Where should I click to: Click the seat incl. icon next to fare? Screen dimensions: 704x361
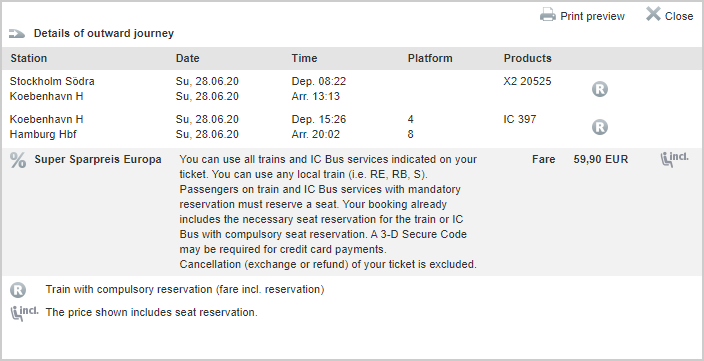coord(674,159)
